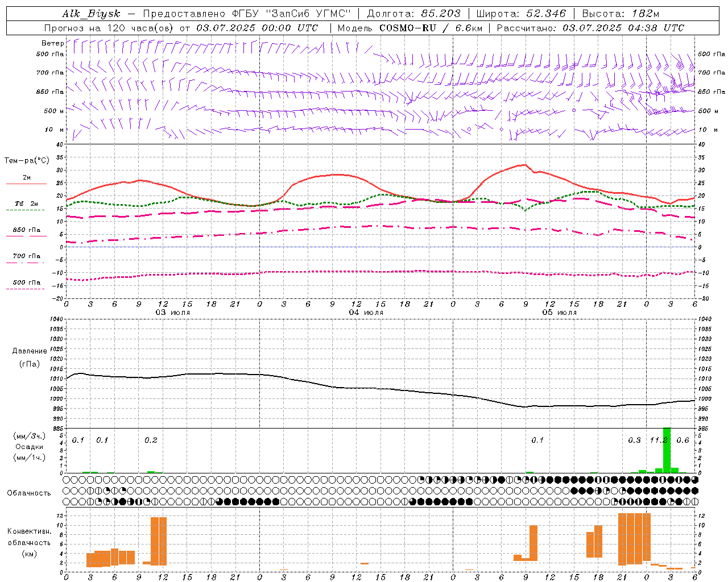Click the black sea-level pressure curve

coord(381,389)
